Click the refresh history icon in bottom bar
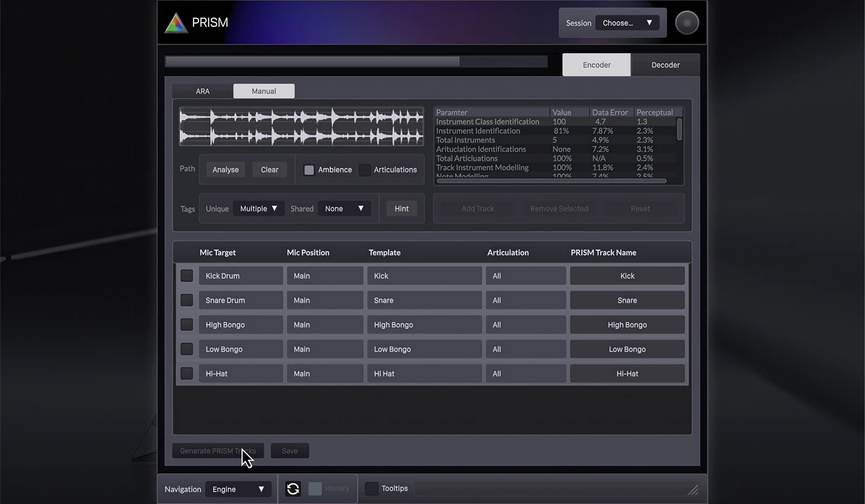Viewport: 865px width, 504px height. 293,488
